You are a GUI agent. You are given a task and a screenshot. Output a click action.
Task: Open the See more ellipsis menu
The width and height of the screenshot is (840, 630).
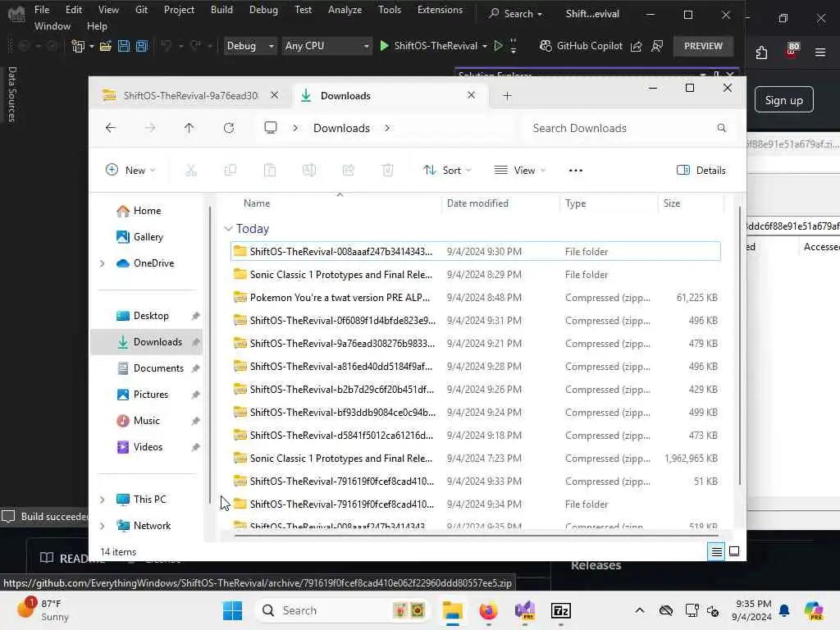tap(576, 171)
